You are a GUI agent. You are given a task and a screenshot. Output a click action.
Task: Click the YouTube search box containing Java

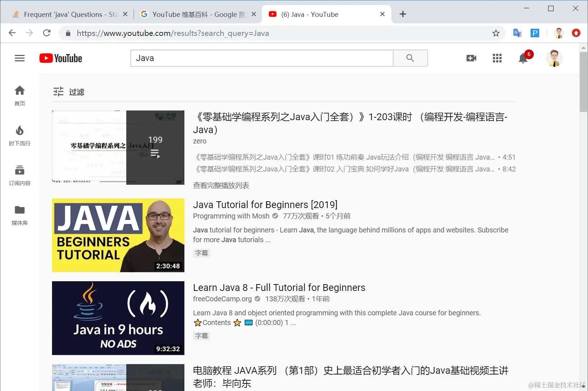[262, 58]
